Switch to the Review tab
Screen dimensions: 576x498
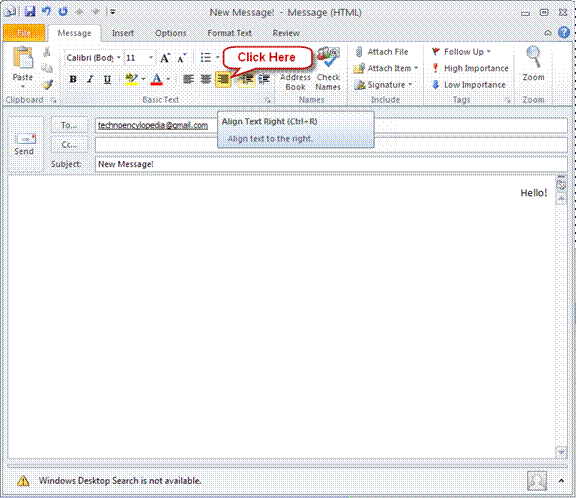tap(286, 33)
